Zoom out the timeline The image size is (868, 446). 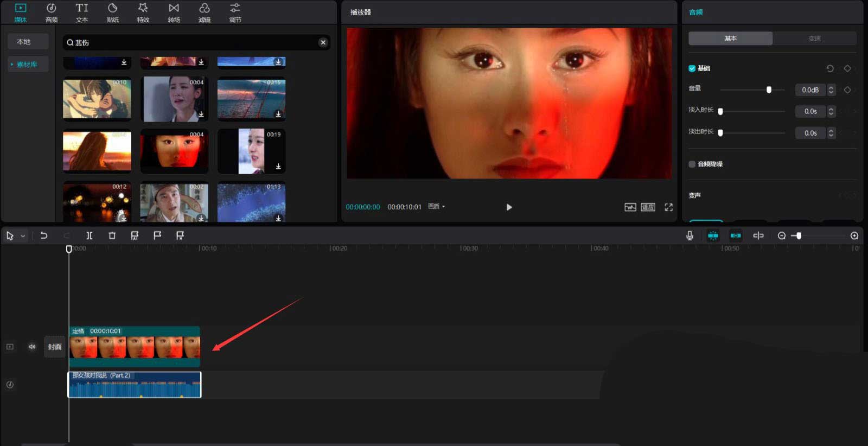[x=781, y=235]
